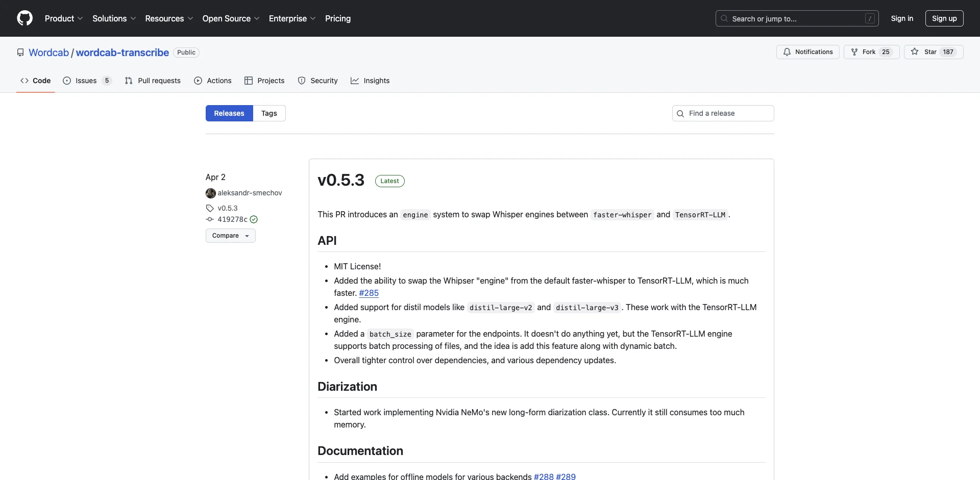Click the aleksandr-smechov avatar
This screenshot has height=480, width=980.
(x=211, y=193)
